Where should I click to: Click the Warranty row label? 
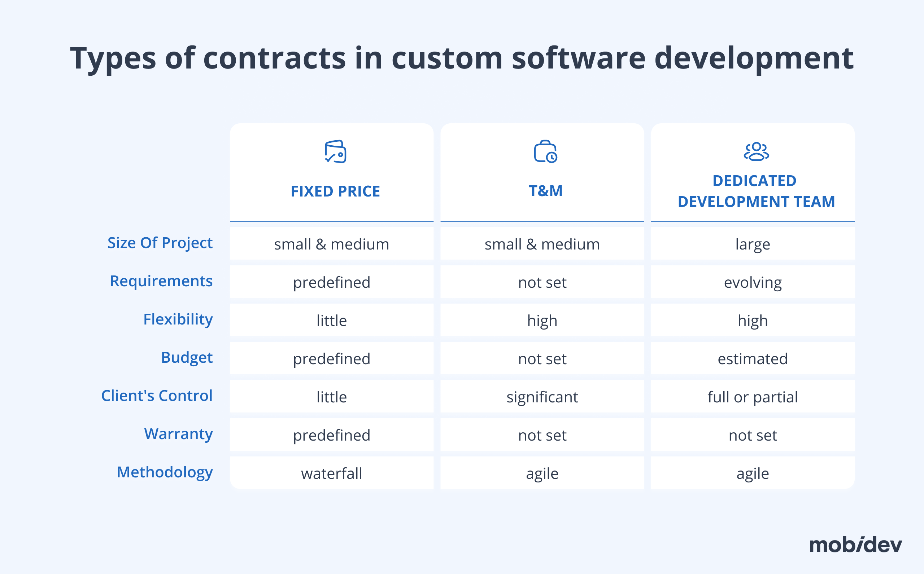click(178, 434)
